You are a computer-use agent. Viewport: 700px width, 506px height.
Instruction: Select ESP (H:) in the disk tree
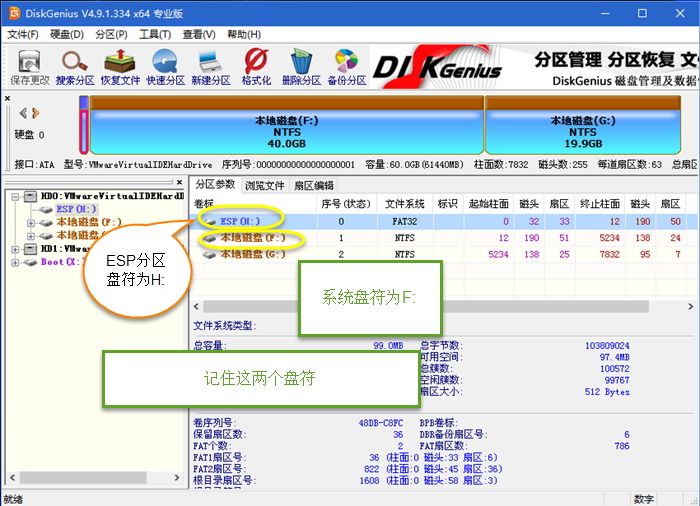pos(76,209)
